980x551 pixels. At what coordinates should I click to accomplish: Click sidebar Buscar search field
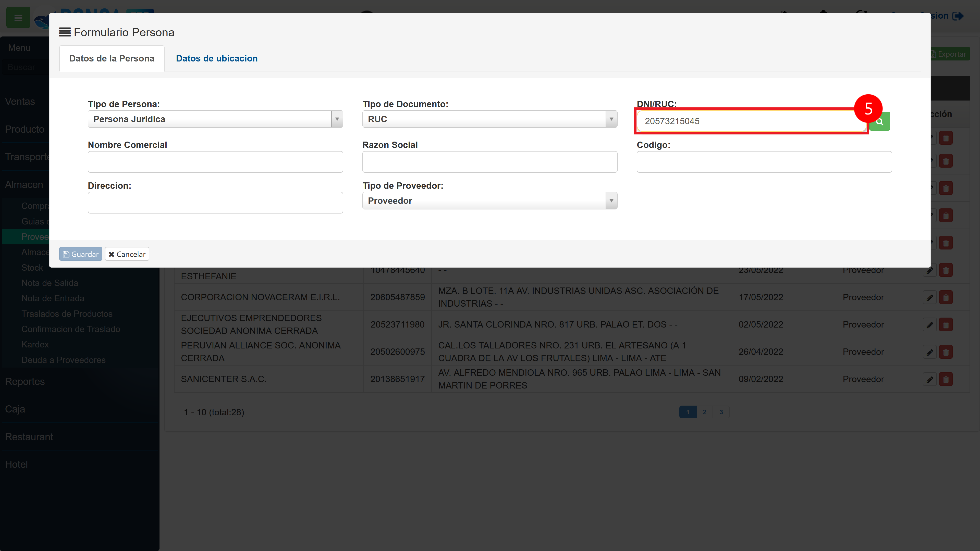point(25,67)
